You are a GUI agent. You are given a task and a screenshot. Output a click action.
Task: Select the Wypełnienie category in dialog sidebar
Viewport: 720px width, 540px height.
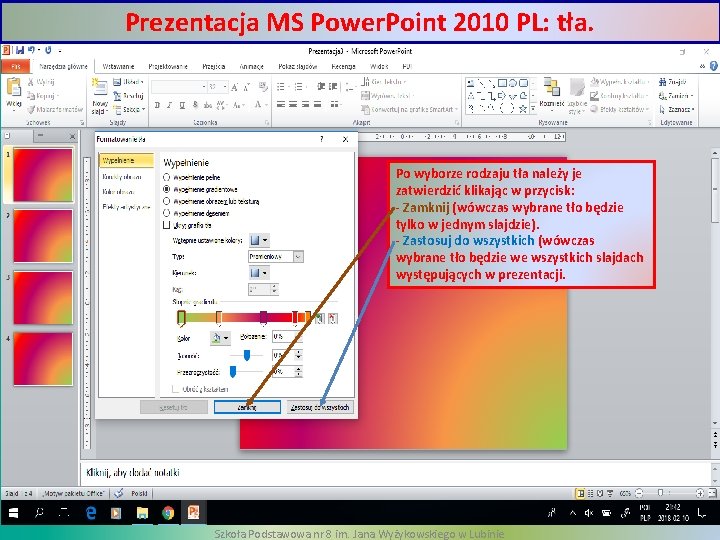pos(126,160)
